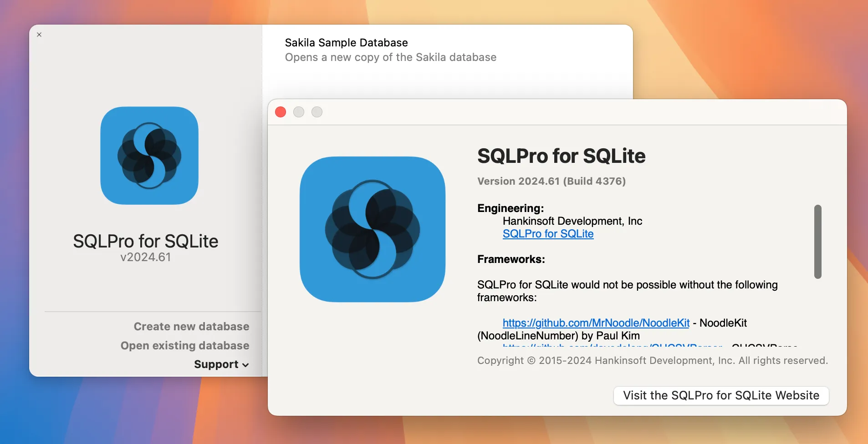Click SQLPro for SQLite title in welcome window
868x444 pixels.
point(146,241)
